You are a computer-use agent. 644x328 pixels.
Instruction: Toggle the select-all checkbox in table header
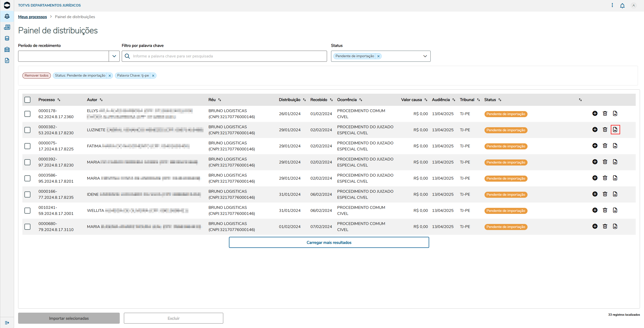tap(27, 100)
